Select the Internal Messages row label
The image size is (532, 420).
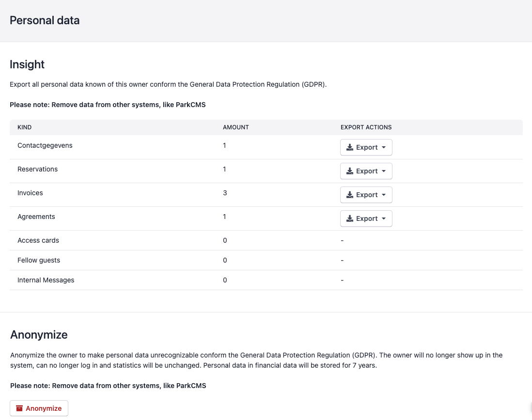pyautogui.click(x=46, y=280)
